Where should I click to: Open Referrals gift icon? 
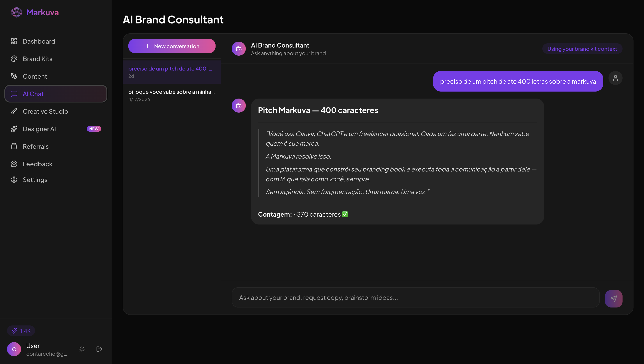tap(14, 146)
